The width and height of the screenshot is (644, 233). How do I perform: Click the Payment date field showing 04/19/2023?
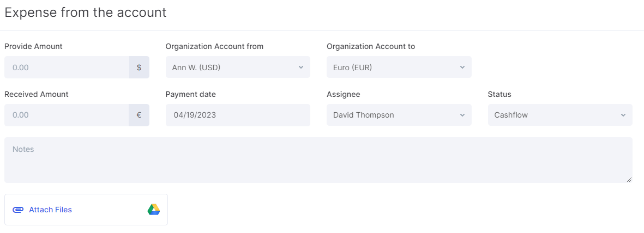237,115
